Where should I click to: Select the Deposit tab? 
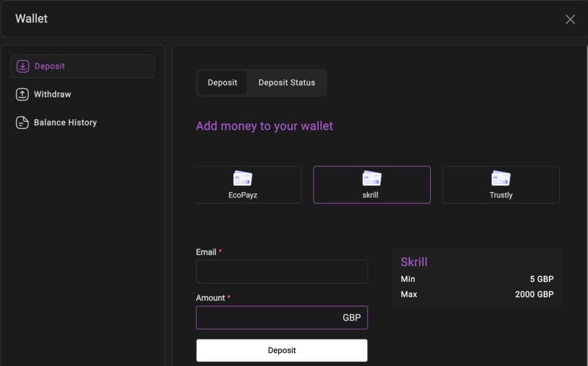(222, 83)
